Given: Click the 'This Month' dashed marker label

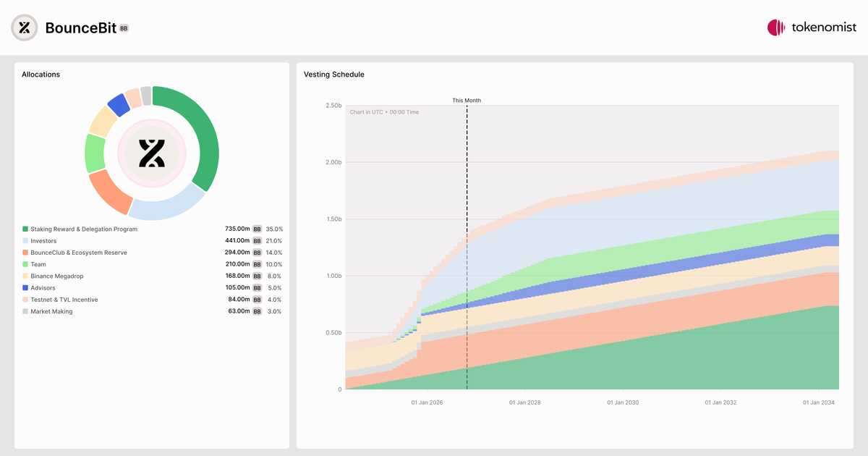Looking at the screenshot, I should point(467,101).
